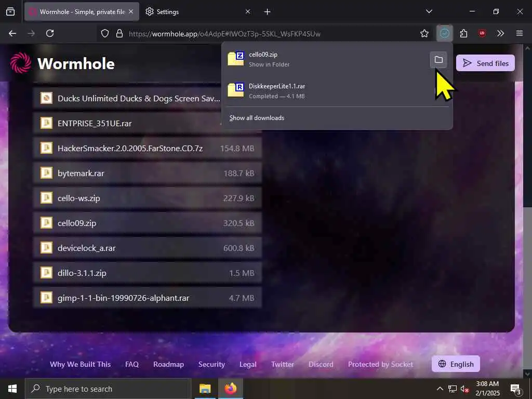This screenshot has height=399, width=532.
Task: Open the network status tray icon
Action: tap(453, 389)
